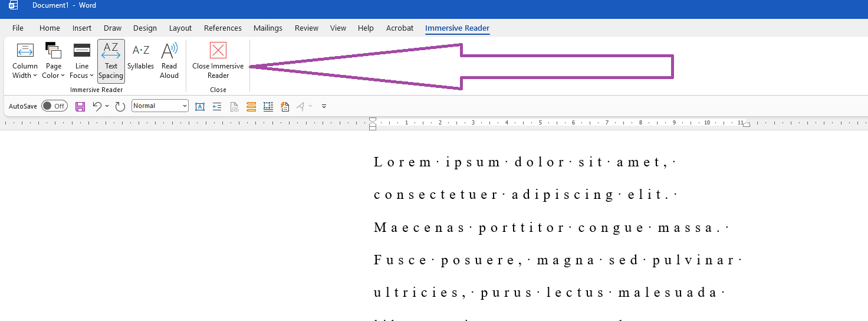Click the Redo icon
Viewport: 868px width, 321px height.
click(x=120, y=106)
